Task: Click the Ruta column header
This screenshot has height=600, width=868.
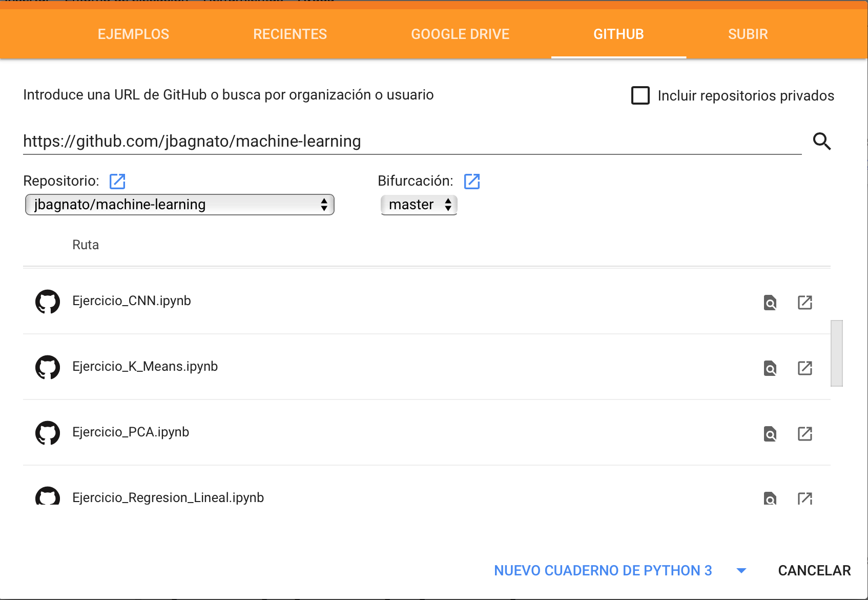Action: click(x=86, y=245)
